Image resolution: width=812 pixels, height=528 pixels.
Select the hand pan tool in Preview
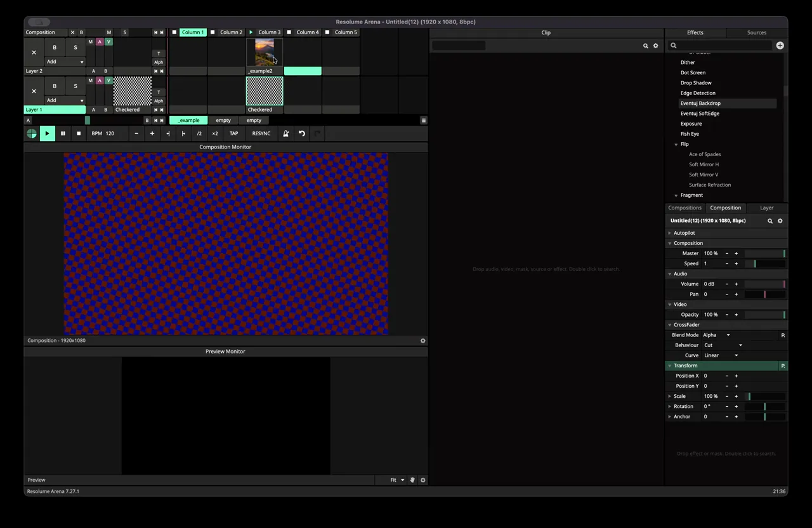tap(412, 480)
